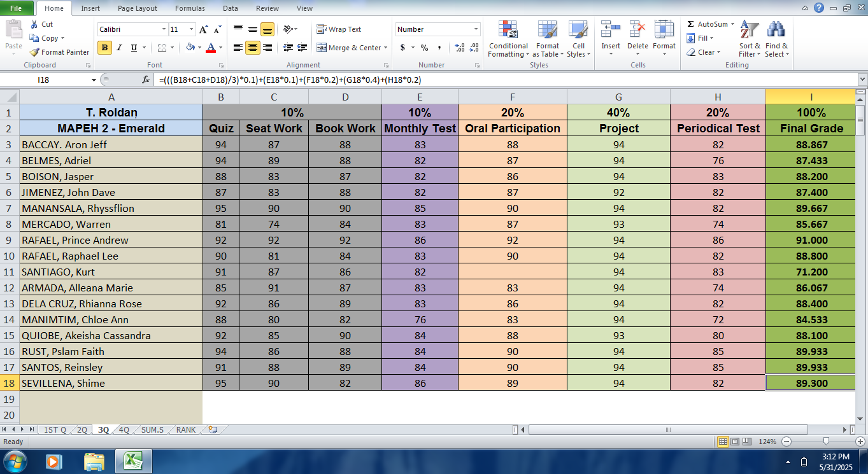Image resolution: width=868 pixels, height=474 pixels.
Task: Open the Formulas ribbon tab
Action: pyautogui.click(x=190, y=8)
